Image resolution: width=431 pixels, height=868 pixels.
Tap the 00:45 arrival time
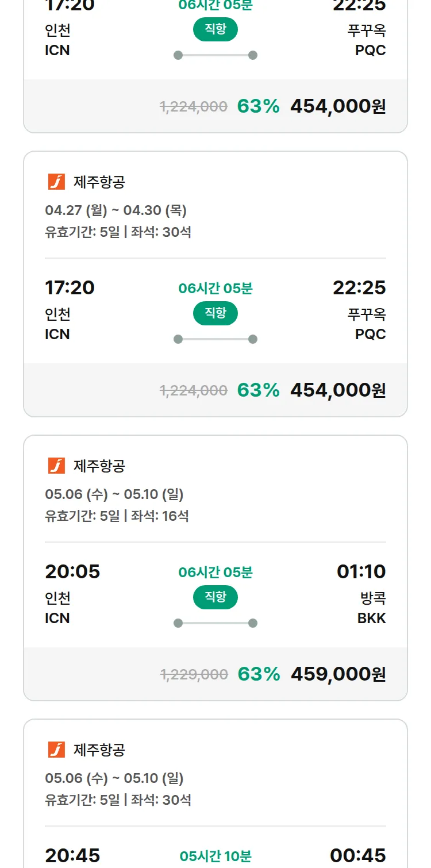[x=357, y=855]
